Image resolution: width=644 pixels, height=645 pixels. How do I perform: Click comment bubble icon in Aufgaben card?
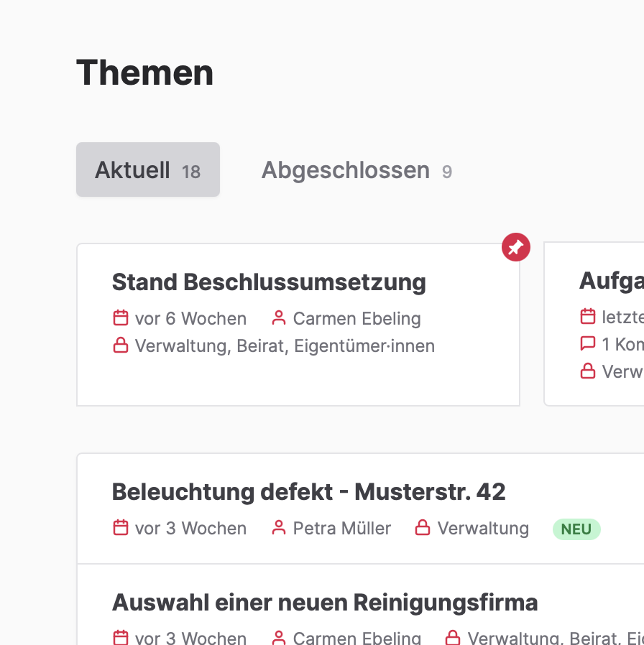coord(588,344)
